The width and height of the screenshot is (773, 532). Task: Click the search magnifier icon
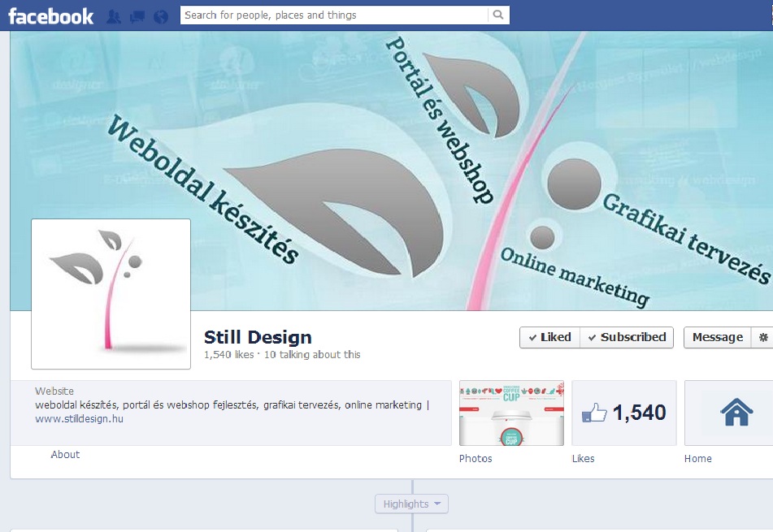pos(498,15)
